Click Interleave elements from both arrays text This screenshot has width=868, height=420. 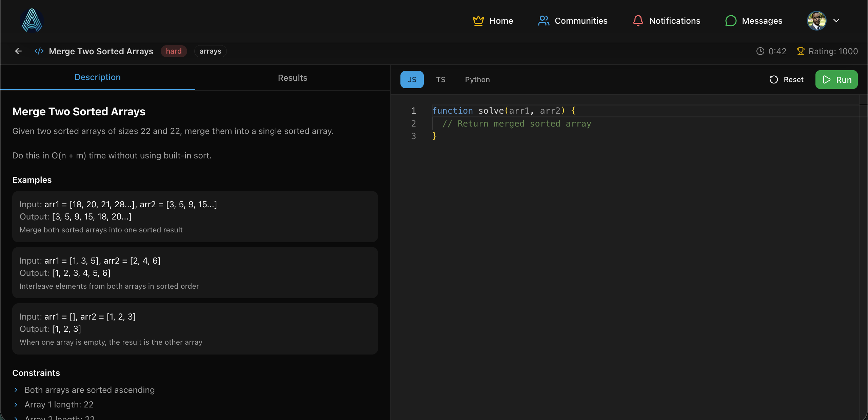click(109, 286)
